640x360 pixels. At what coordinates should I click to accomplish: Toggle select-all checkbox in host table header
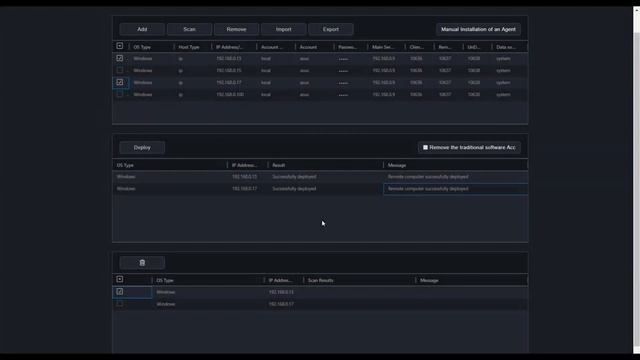click(x=120, y=46)
